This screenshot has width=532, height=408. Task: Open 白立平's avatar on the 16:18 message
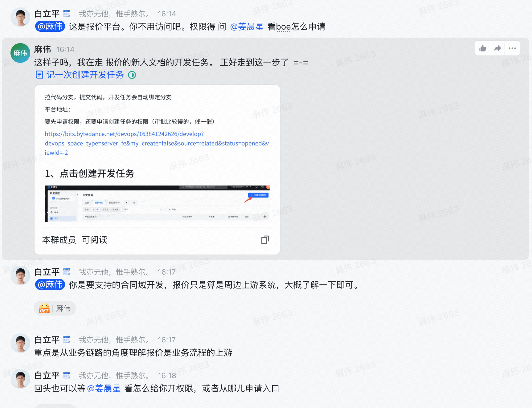[20, 379]
